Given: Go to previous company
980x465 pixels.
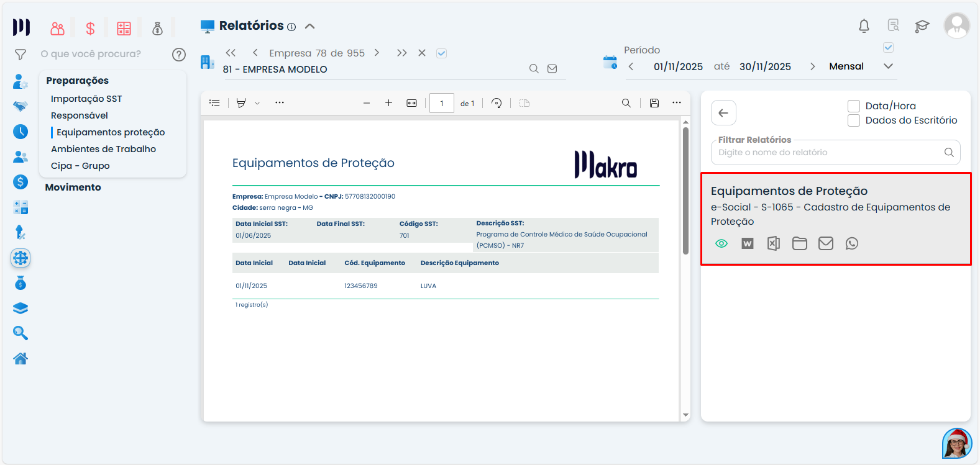Looking at the screenshot, I should point(255,53).
